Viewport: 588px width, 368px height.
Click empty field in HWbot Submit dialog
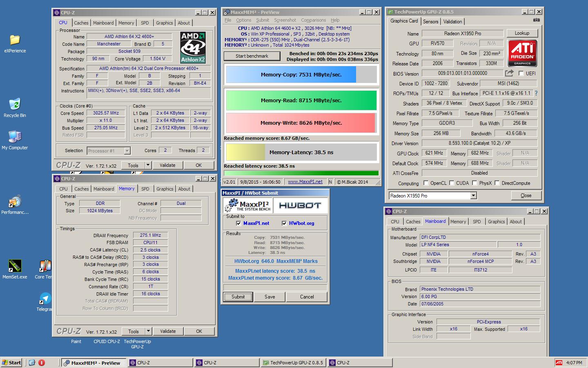coord(275,287)
